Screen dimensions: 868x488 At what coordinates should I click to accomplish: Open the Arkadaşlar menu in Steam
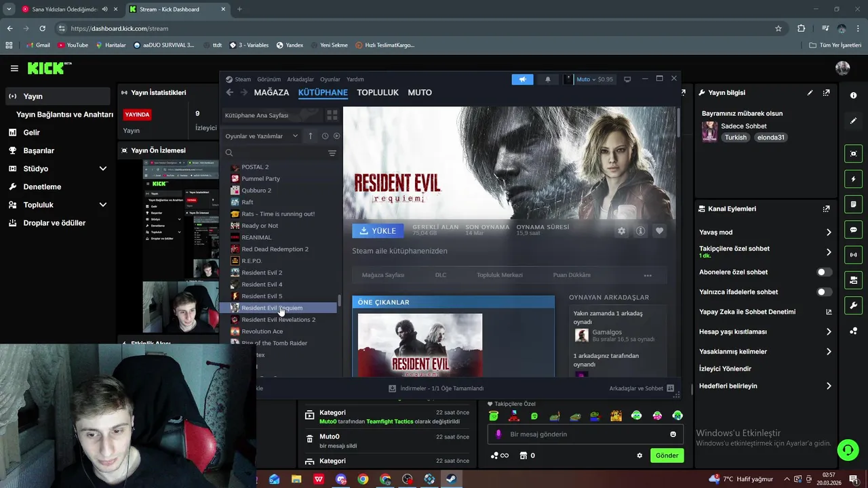coord(300,79)
